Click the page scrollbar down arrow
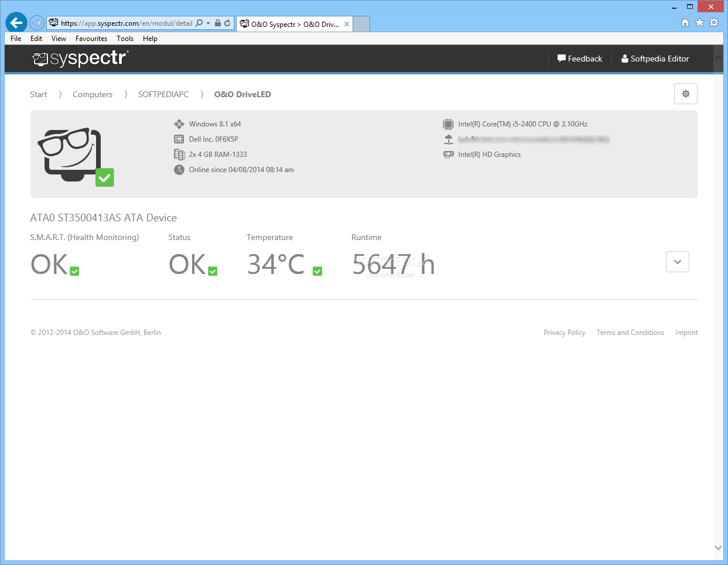 (x=719, y=548)
